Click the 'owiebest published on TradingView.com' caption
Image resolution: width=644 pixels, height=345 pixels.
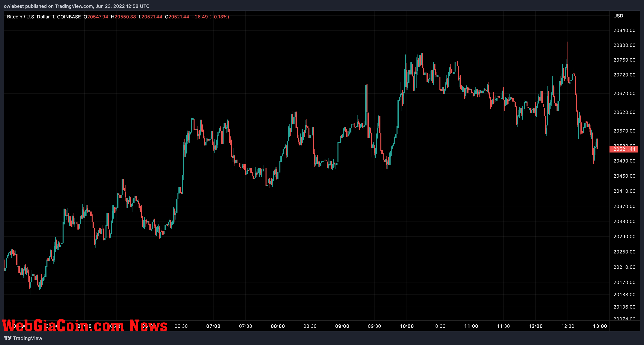tap(48, 6)
